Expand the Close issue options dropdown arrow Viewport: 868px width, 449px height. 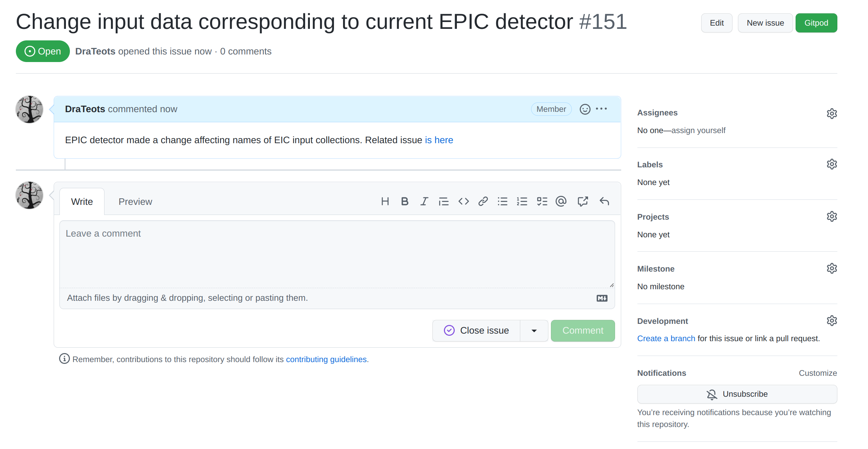pos(534,331)
